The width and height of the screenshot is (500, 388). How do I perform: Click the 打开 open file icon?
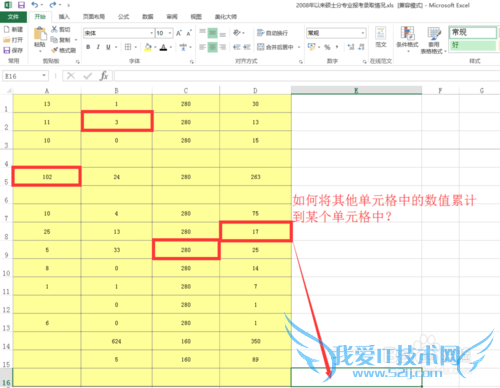[x=6, y=40]
